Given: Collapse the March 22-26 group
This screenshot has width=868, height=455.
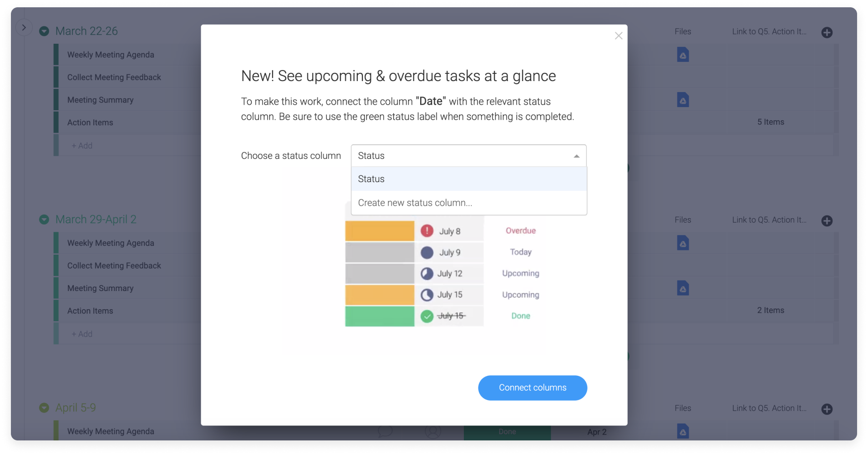Looking at the screenshot, I should [44, 31].
